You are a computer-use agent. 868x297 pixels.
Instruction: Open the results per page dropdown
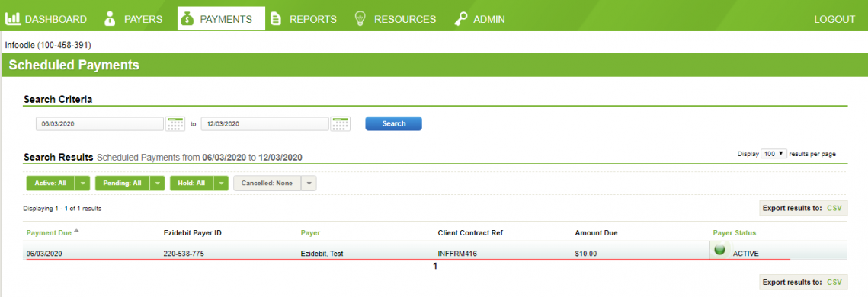click(x=774, y=154)
